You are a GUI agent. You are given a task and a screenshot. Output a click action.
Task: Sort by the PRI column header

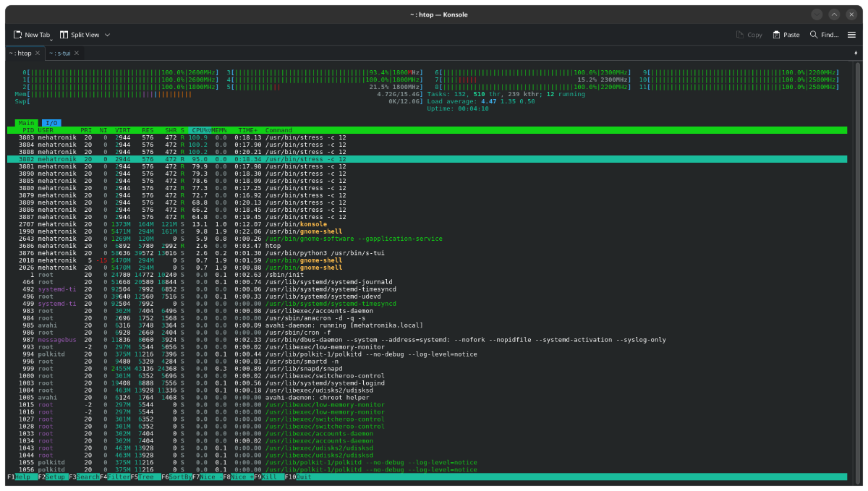point(86,130)
